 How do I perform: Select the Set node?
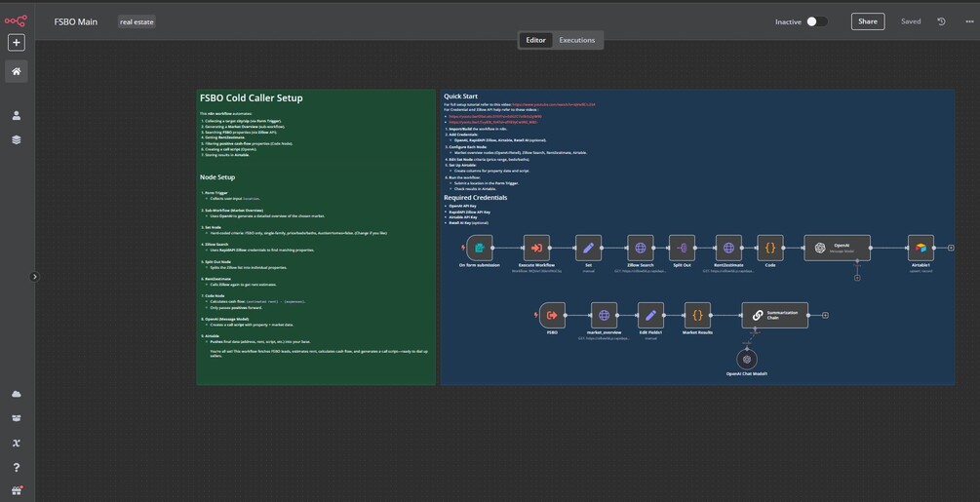(x=588, y=248)
